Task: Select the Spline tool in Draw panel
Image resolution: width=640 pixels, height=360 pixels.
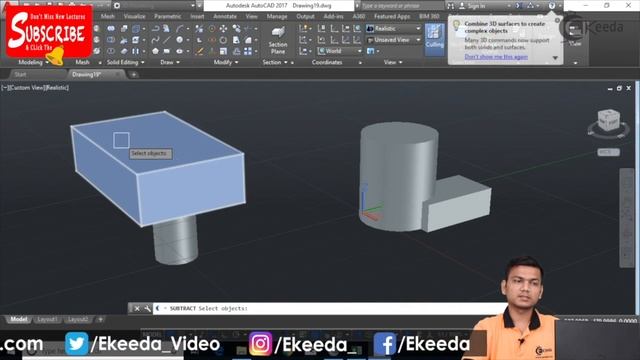Action: [156, 40]
